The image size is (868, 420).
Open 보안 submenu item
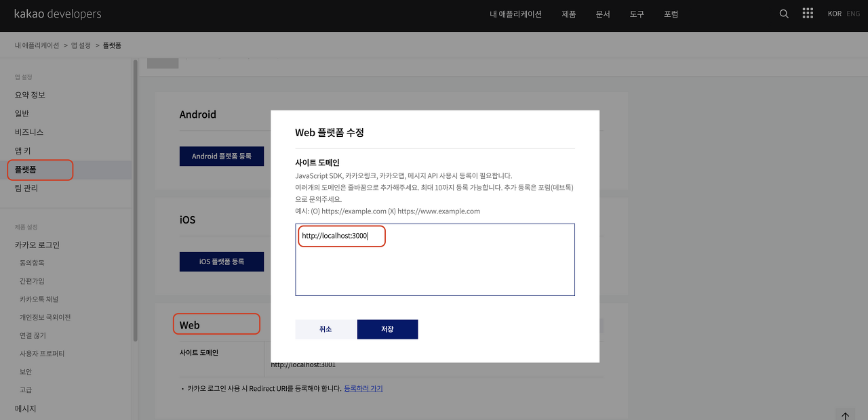26,372
